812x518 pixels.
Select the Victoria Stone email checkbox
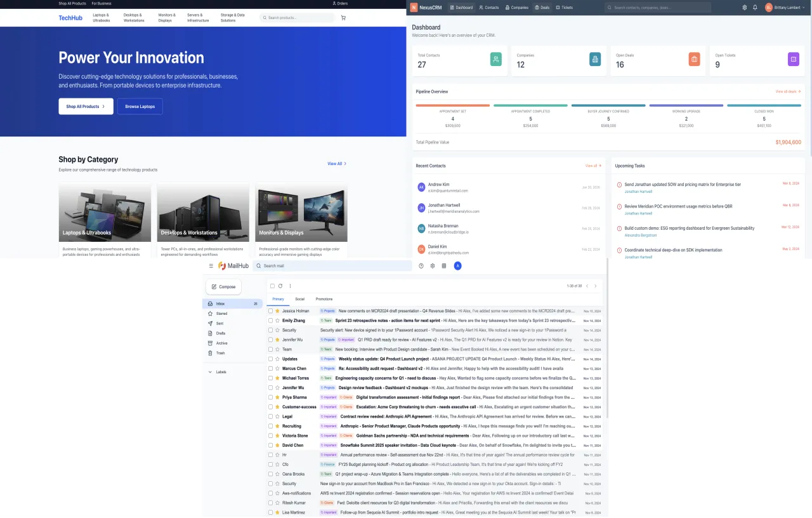tap(270, 435)
